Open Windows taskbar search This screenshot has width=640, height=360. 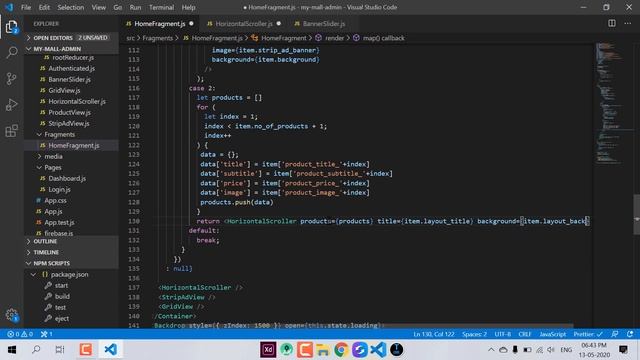(x=36, y=349)
